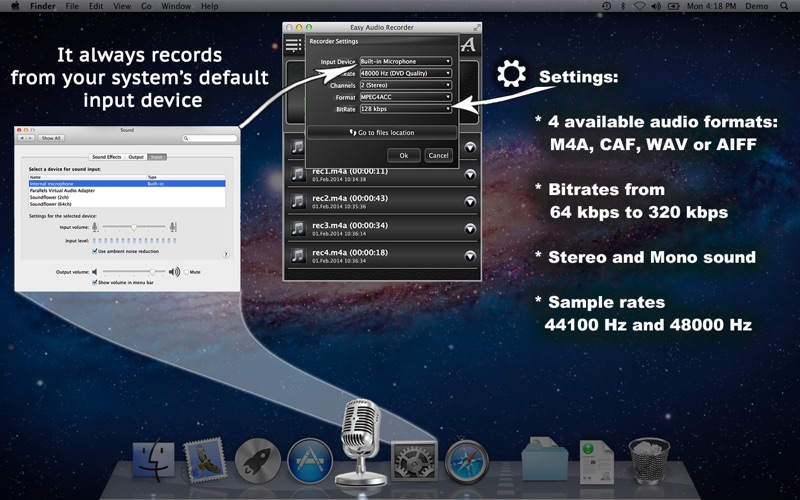The height and width of the screenshot is (500, 800).
Task: Click Go to files location button
Action: click(382, 132)
